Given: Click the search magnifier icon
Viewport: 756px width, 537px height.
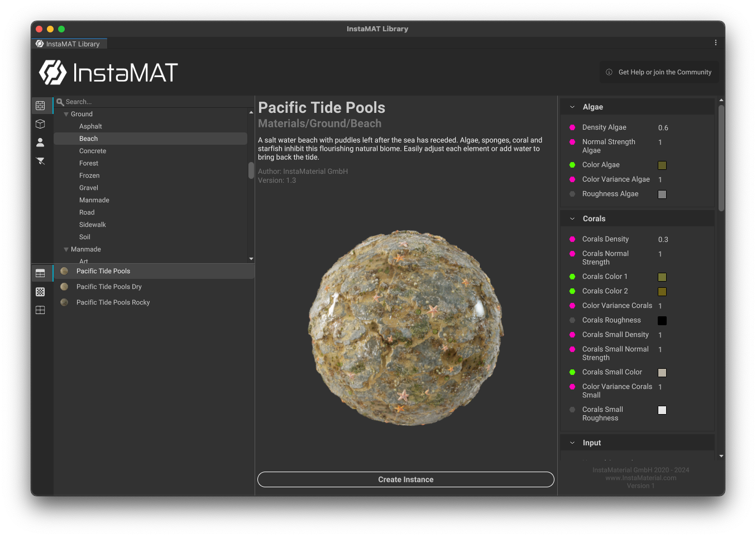Looking at the screenshot, I should (x=60, y=102).
